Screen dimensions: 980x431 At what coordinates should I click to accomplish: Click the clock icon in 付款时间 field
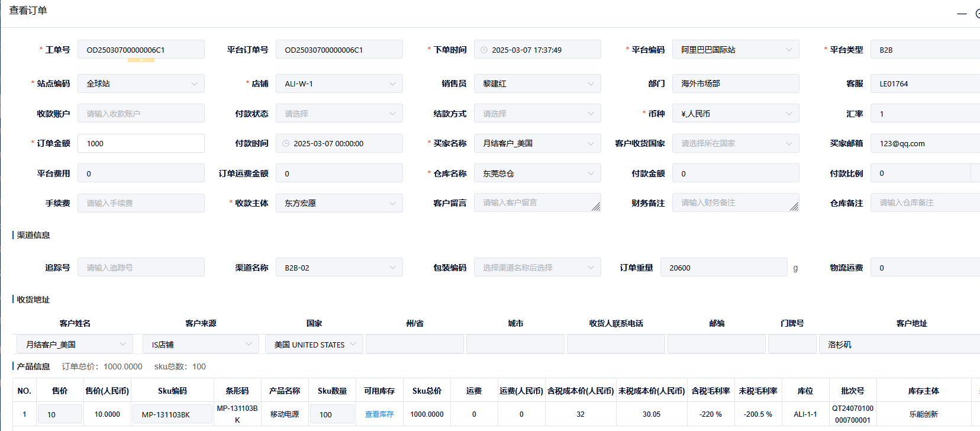click(286, 143)
